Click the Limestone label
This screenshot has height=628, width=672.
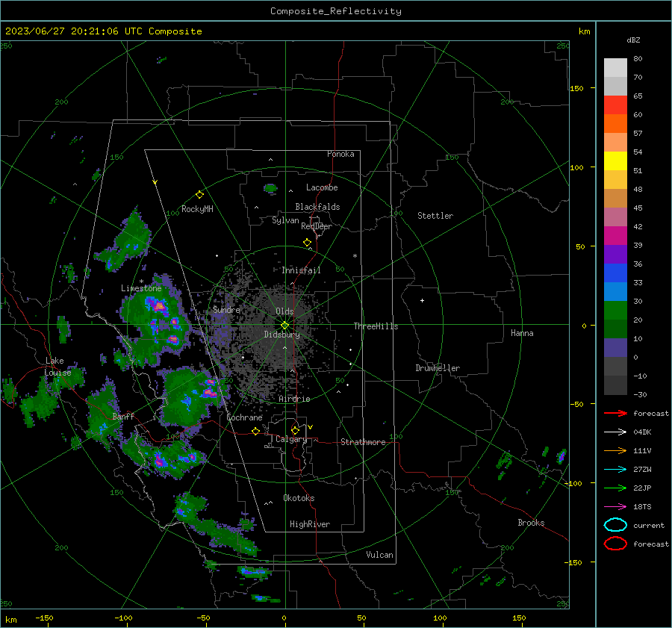pos(141,288)
